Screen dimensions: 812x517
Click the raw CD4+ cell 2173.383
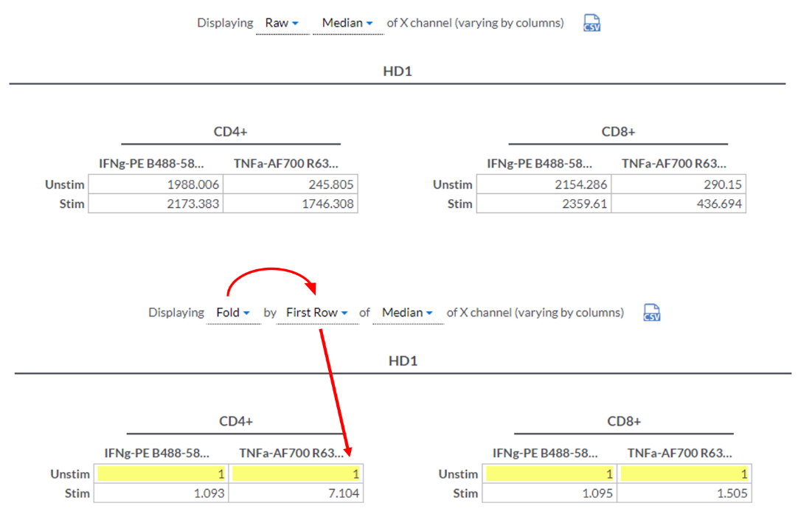(156, 204)
